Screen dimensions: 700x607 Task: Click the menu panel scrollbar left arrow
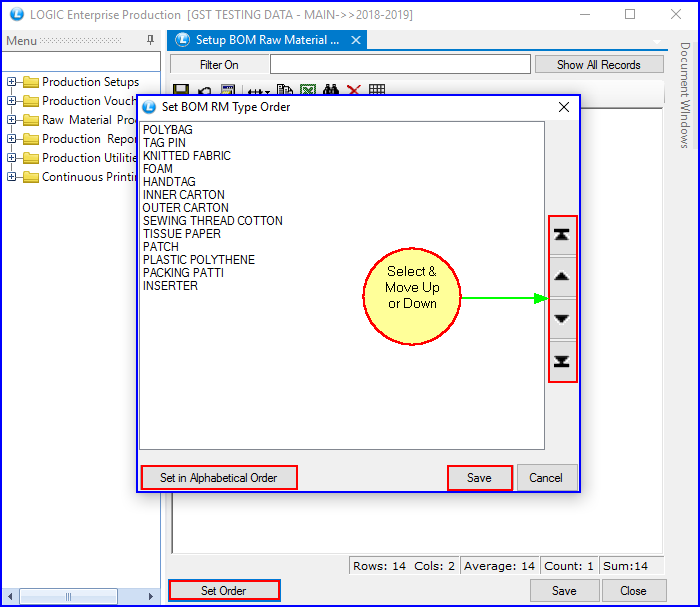10,596
